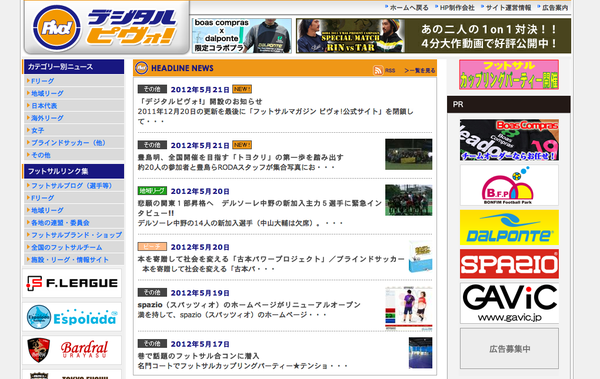Open the Espolada logo banner
Image resolution: width=600 pixels, height=379 pixels.
pyautogui.click(x=72, y=317)
